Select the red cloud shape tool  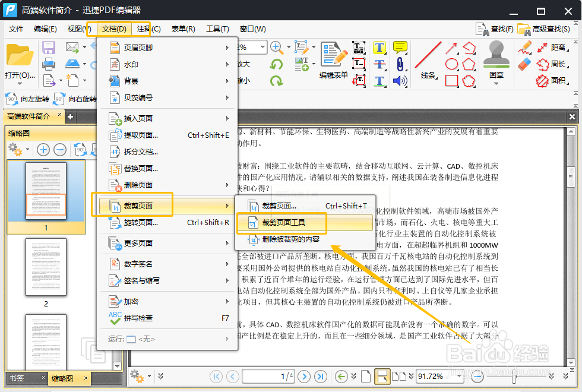pyautogui.click(x=469, y=81)
